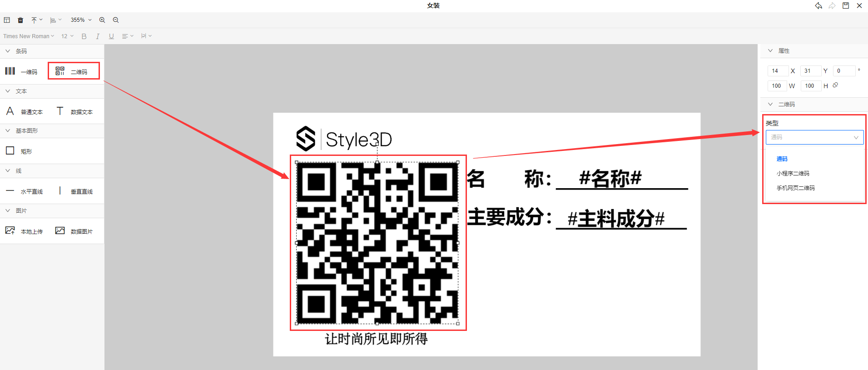868x370 pixels.
Task: Click the zoom out magnifier icon
Action: point(116,20)
